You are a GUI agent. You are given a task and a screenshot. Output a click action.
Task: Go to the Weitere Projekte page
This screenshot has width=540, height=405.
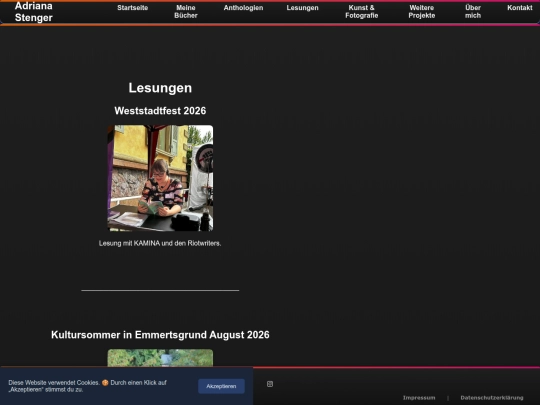point(422,11)
